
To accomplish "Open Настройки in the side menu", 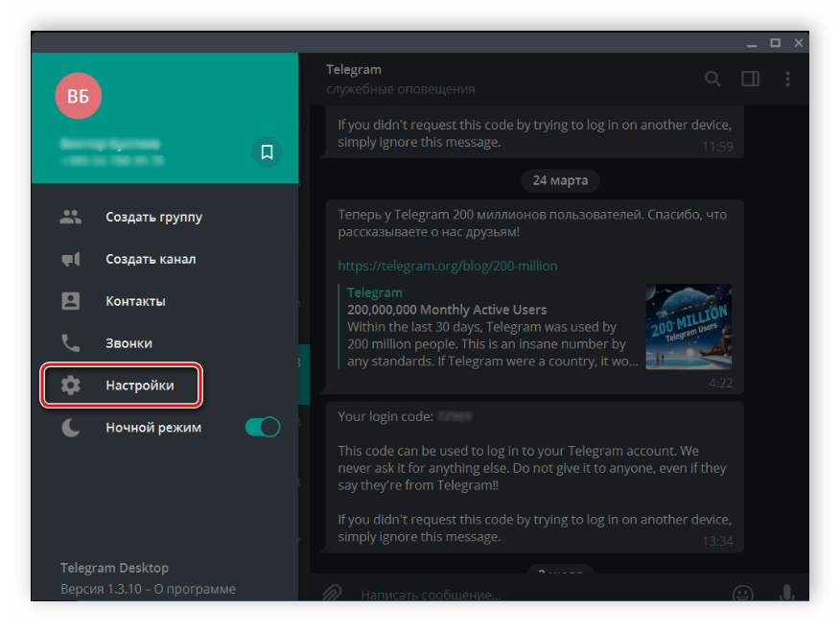I will click(x=139, y=386).
